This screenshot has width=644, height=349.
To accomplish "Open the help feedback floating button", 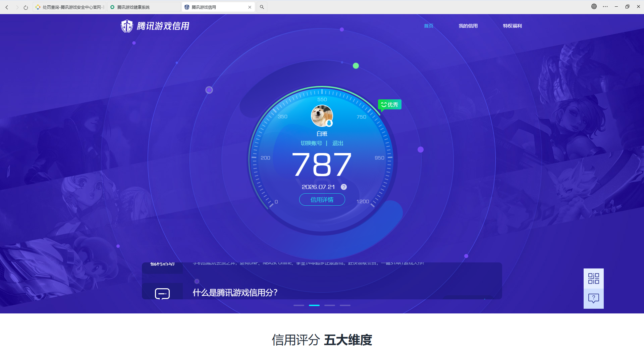I will pos(594,298).
